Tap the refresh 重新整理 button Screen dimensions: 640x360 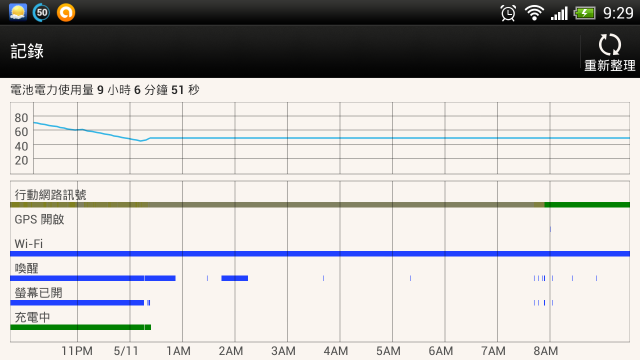610,52
